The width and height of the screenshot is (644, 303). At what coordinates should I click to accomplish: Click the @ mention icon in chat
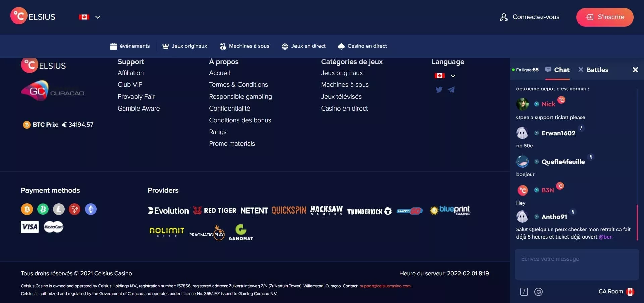pos(538,292)
